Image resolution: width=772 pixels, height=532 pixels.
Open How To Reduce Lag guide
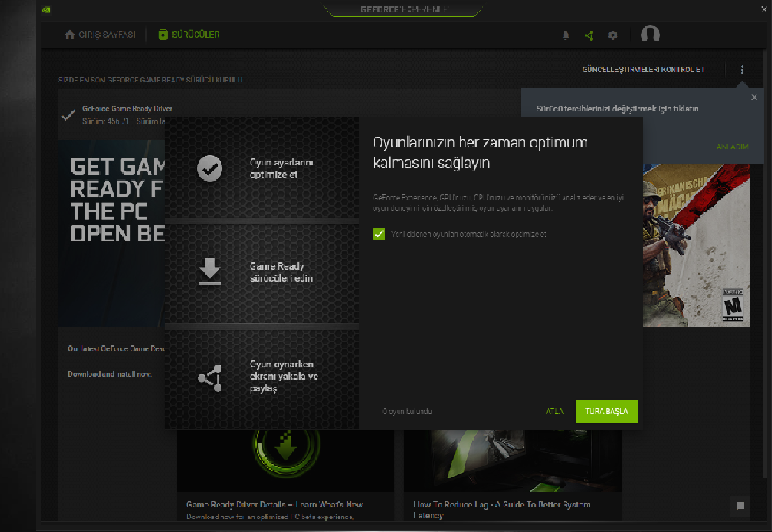coord(502,510)
